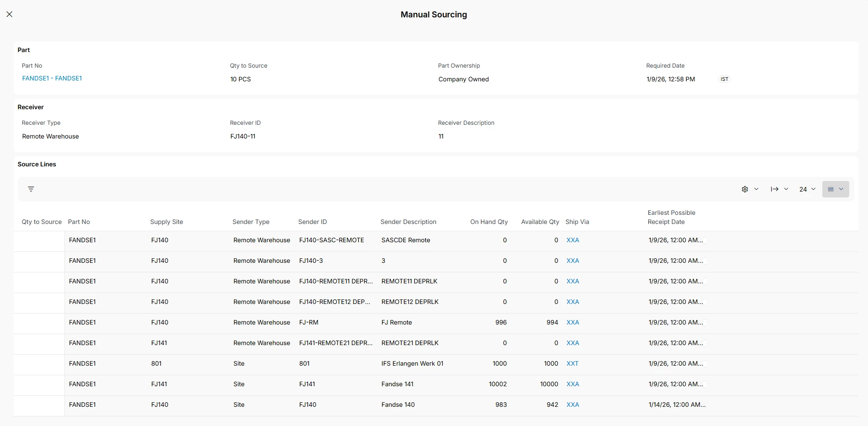Click the IST timezone badge

[724, 79]
